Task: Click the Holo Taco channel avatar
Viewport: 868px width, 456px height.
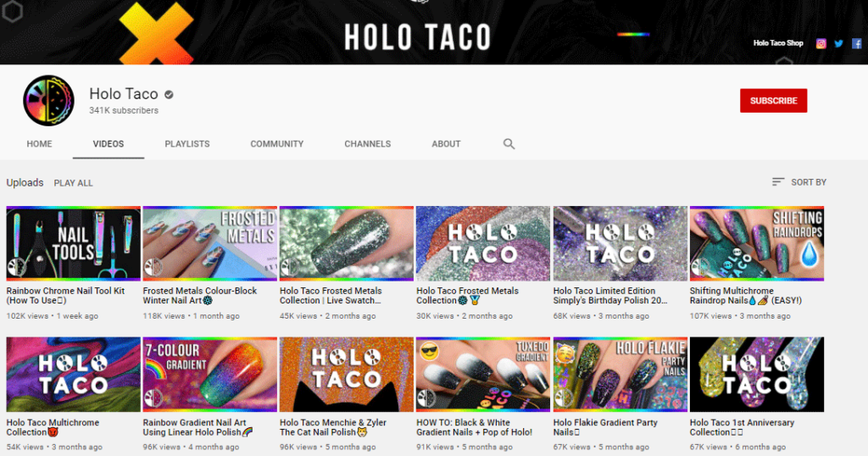Action: [x=49, y=101]
